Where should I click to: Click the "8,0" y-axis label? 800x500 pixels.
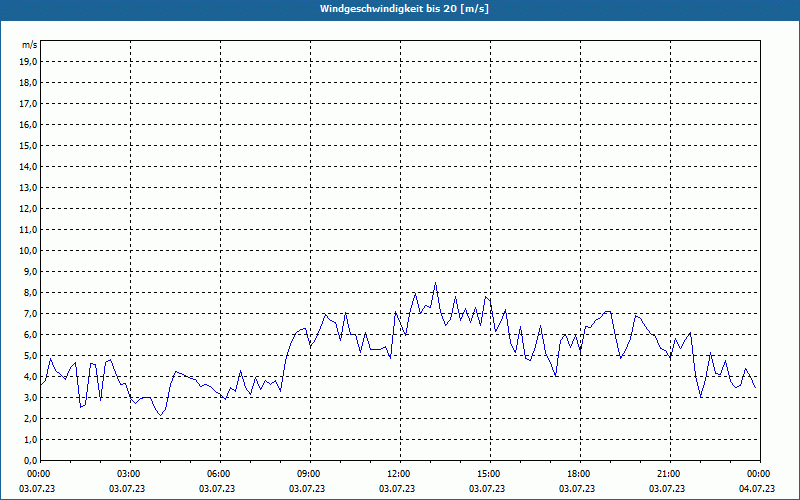tap(31, 293)
